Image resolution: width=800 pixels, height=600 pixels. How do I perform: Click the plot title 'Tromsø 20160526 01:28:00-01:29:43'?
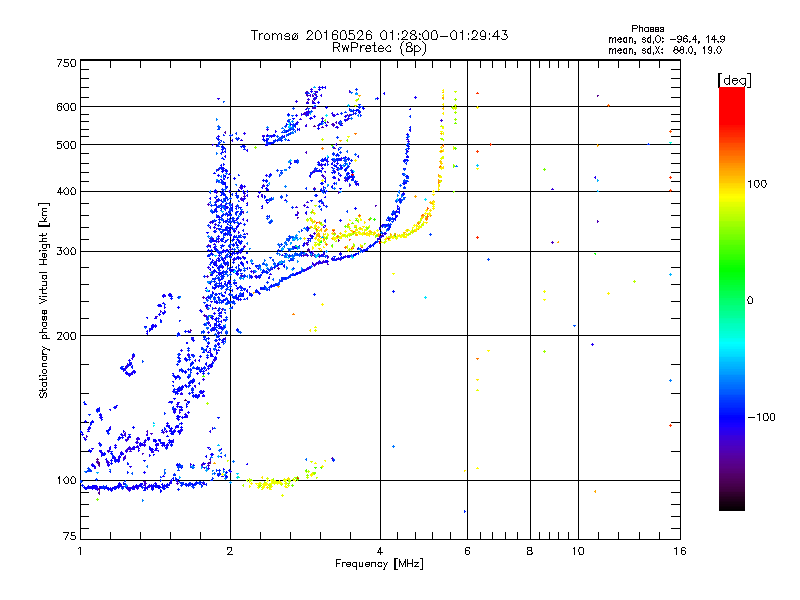click(379, 35)
